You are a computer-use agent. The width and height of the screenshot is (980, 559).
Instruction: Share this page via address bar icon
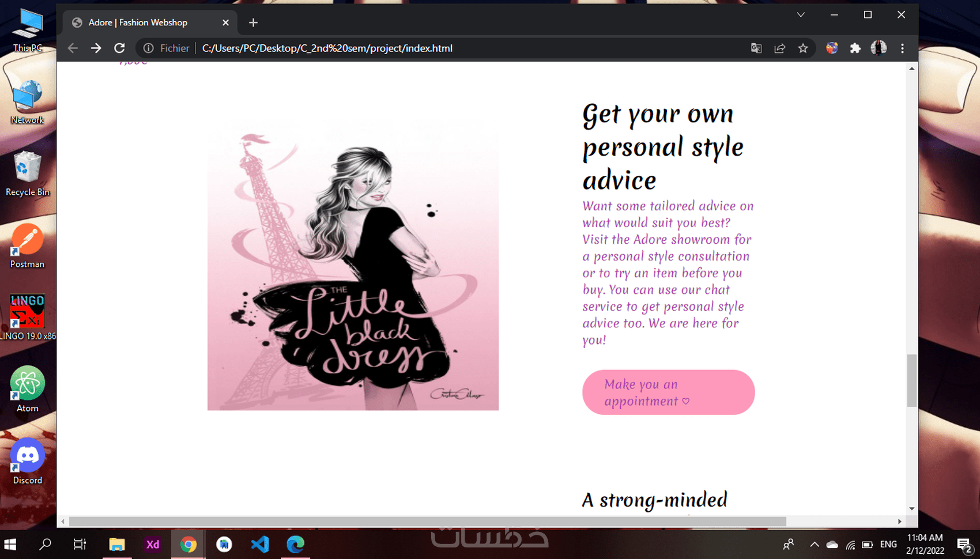tap(780, 48)
